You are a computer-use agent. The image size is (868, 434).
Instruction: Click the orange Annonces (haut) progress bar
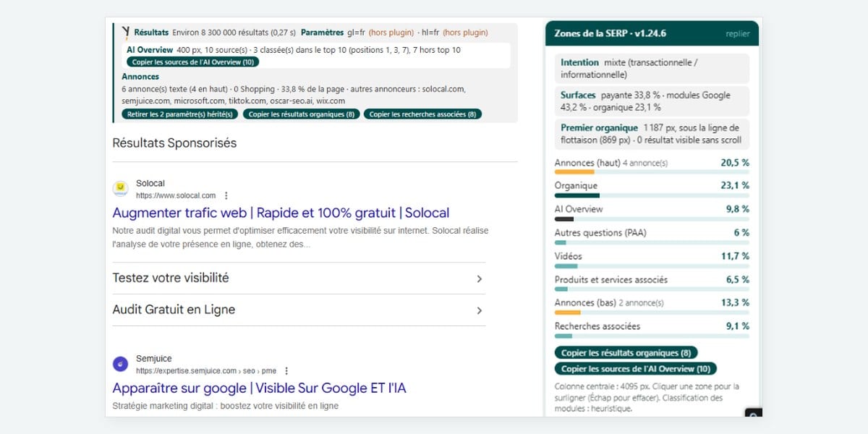574,172
